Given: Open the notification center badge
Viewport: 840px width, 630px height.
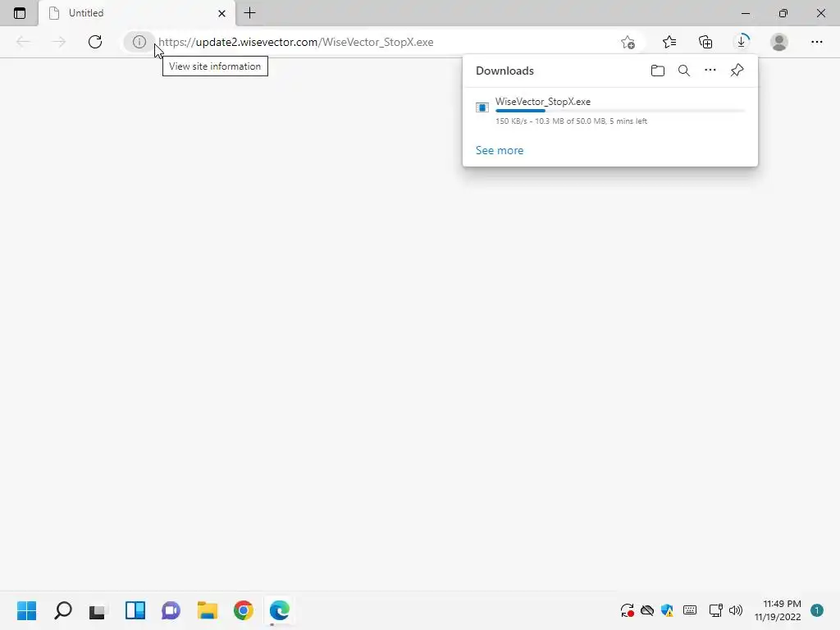Looking at the screenshot, I should click(x=816, y=610).
